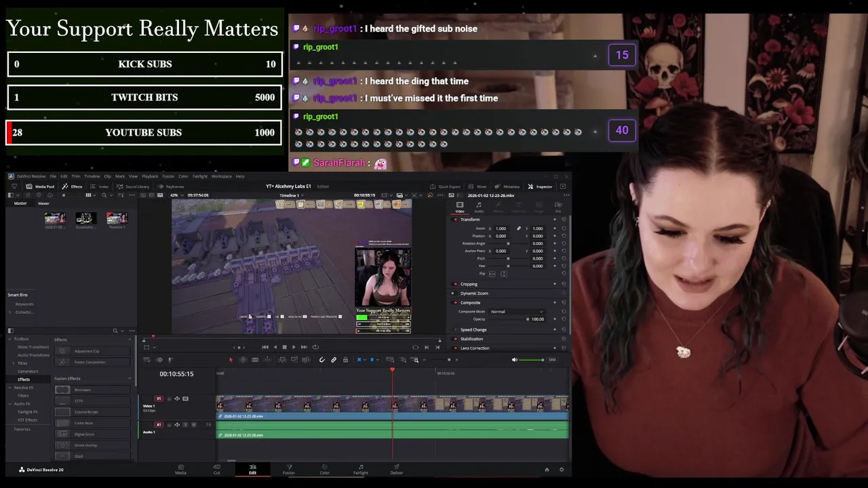Toggle the Effects panel button
Image resolution: width=868 pixels, height=488 pixels.
click(73, 186)
